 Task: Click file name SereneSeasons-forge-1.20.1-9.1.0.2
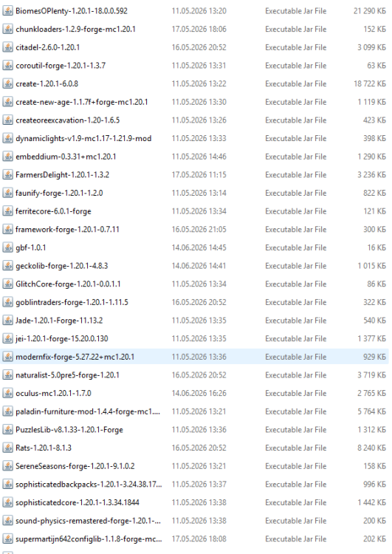(x=75, y=465)
